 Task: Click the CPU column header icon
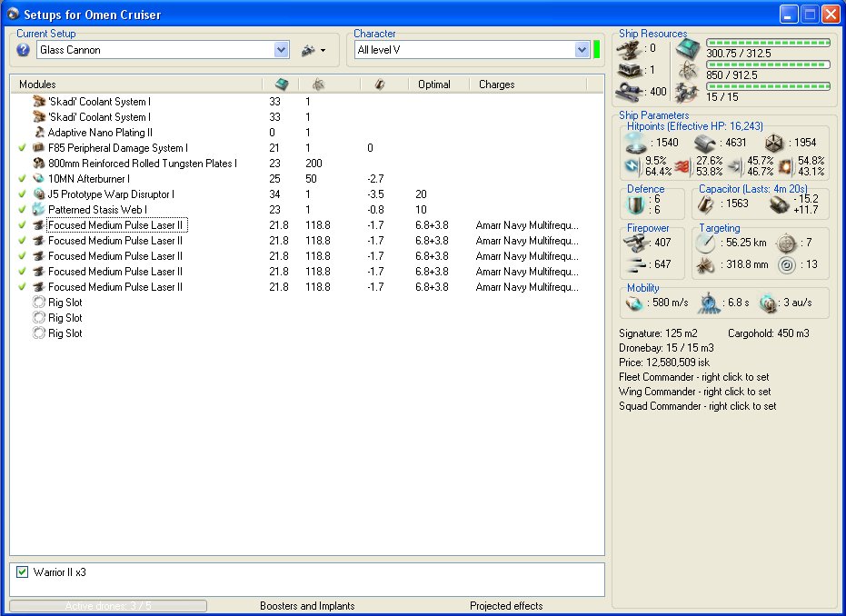click(282, 84)
